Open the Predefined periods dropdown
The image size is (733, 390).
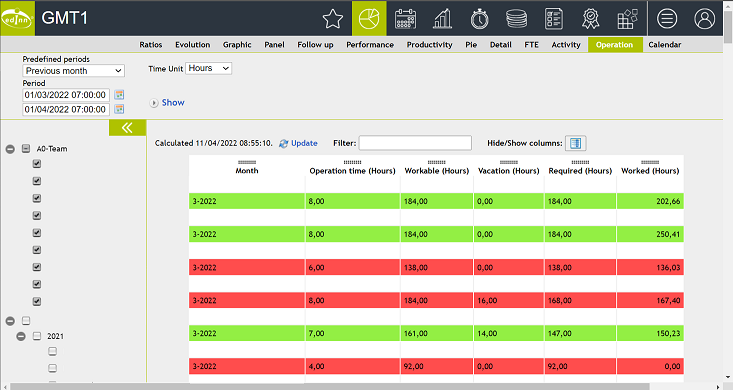tap(73, 71)
